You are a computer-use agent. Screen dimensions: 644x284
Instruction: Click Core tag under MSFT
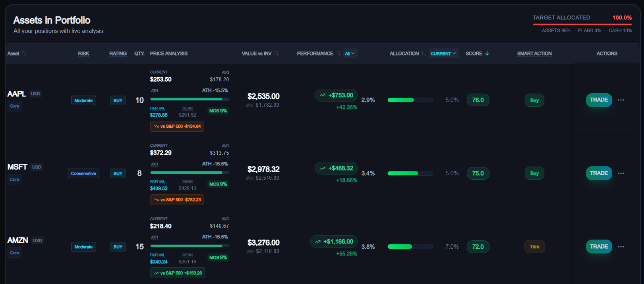(x=15, y=179)
